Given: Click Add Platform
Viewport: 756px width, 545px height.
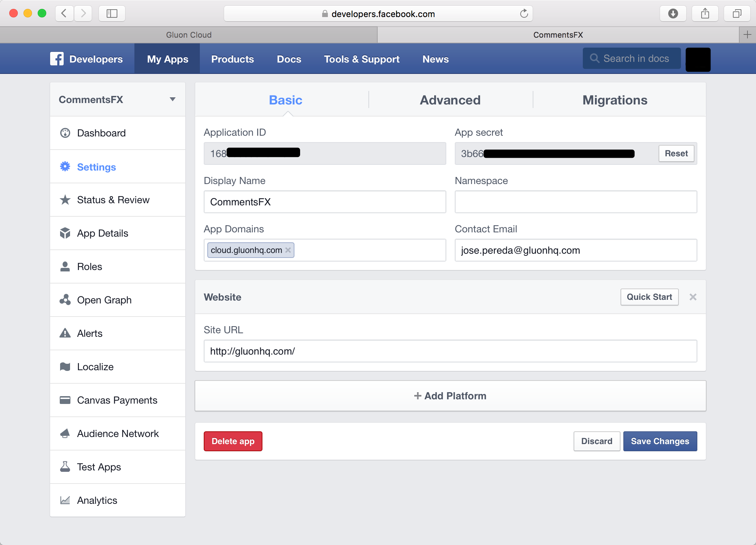Looking at the screenshot, I should point(450,396).
